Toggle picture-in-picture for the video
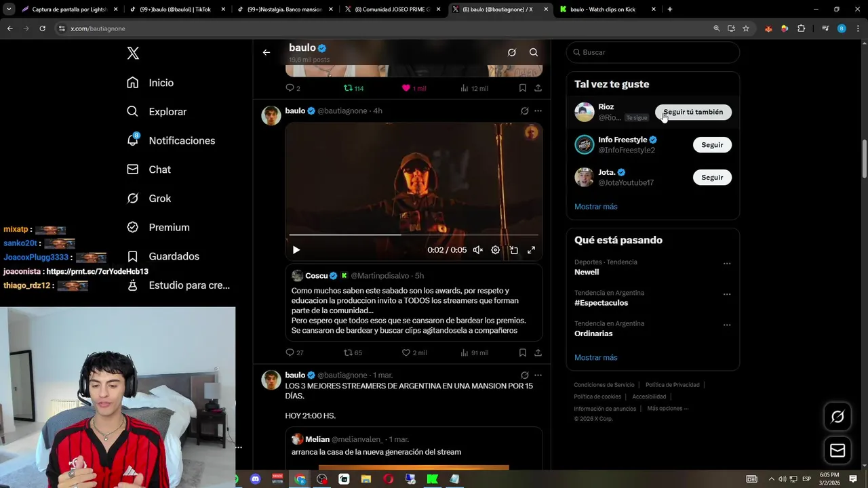868x488 pixels. 514,250
